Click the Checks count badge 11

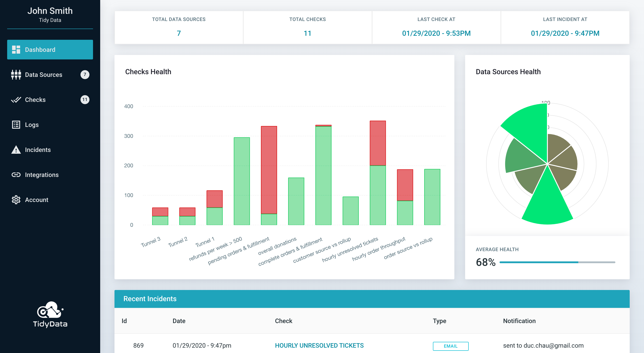(85, 99)
